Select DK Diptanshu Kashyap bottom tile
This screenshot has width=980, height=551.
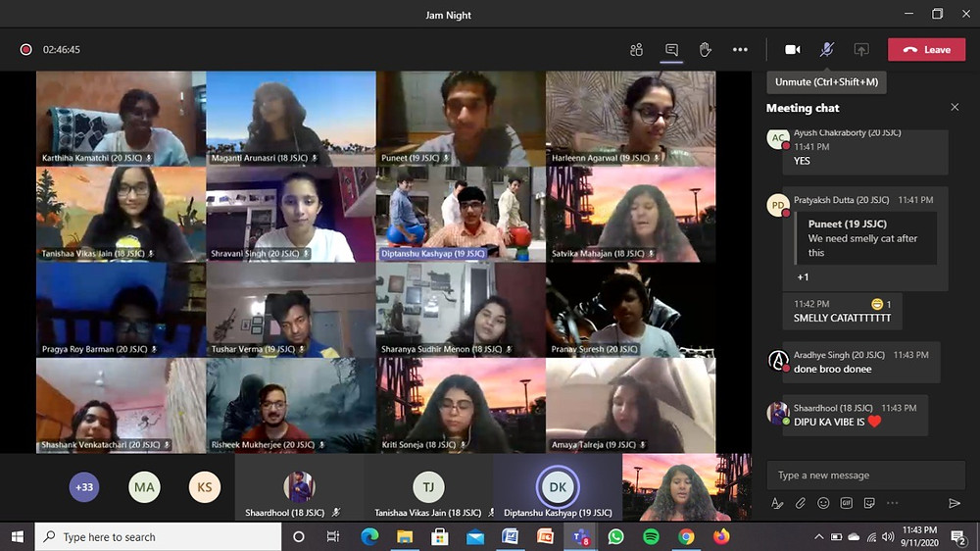[558, 488]
